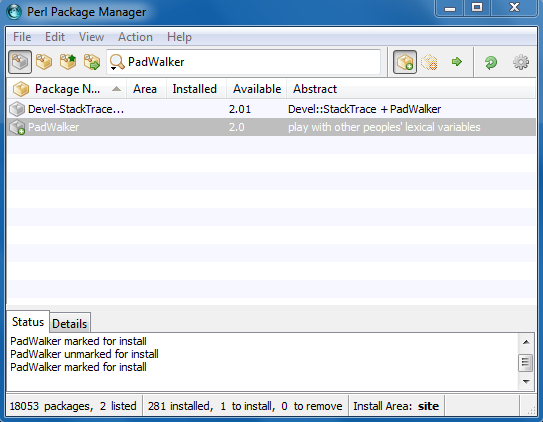Click the Perl Package Manager title icon
The width and height of the screenshot is (543, 422).
coord(14,12)
